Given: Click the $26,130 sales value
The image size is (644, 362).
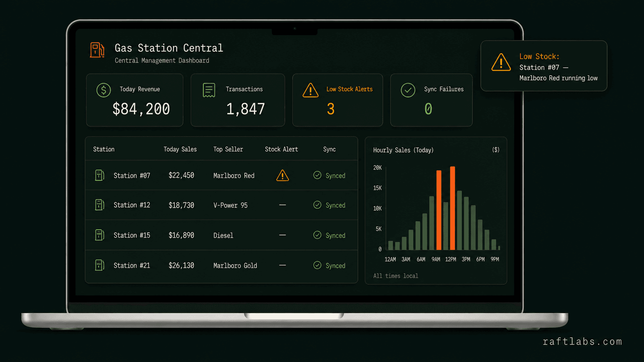Looking at the screenshot, I should pyautogui.click(x=181, y=265).
